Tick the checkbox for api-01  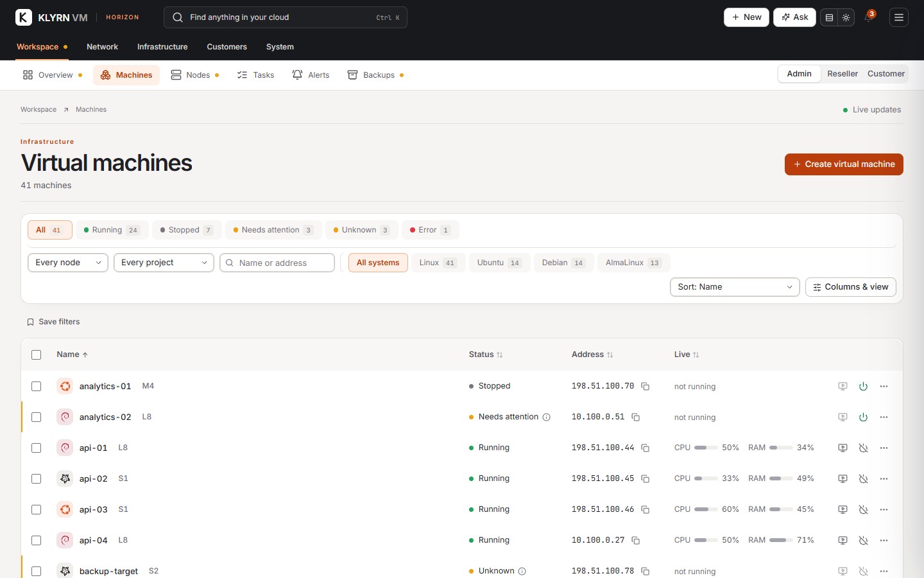[36, 448]
